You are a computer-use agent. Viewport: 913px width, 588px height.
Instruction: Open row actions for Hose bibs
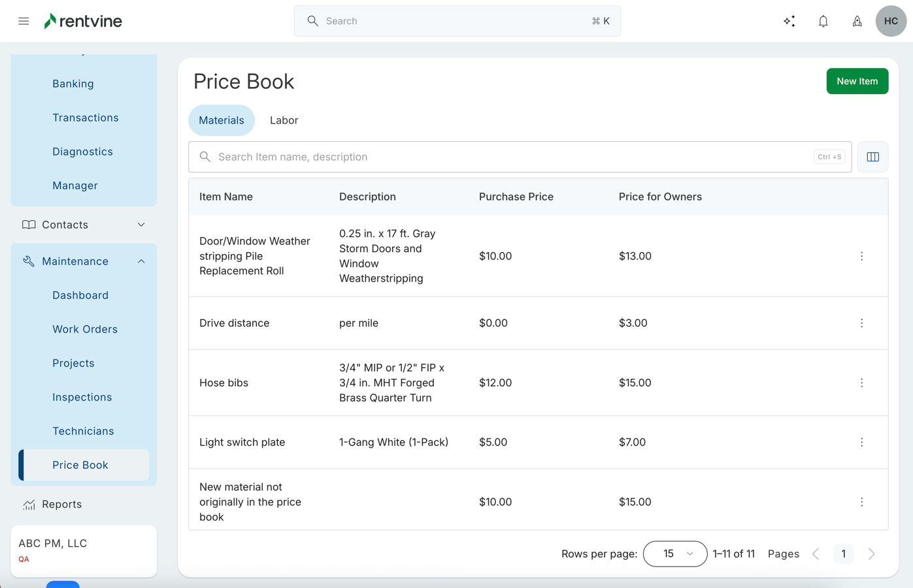tap(861, 383)
